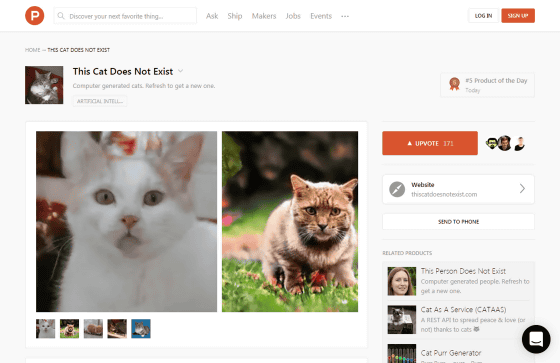
Task: Click the Product Hunt logo
Action: tap(35, 16)
